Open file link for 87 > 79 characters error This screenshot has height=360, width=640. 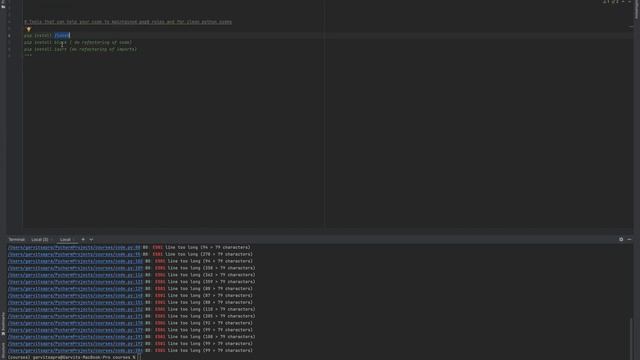coord(76,296)
